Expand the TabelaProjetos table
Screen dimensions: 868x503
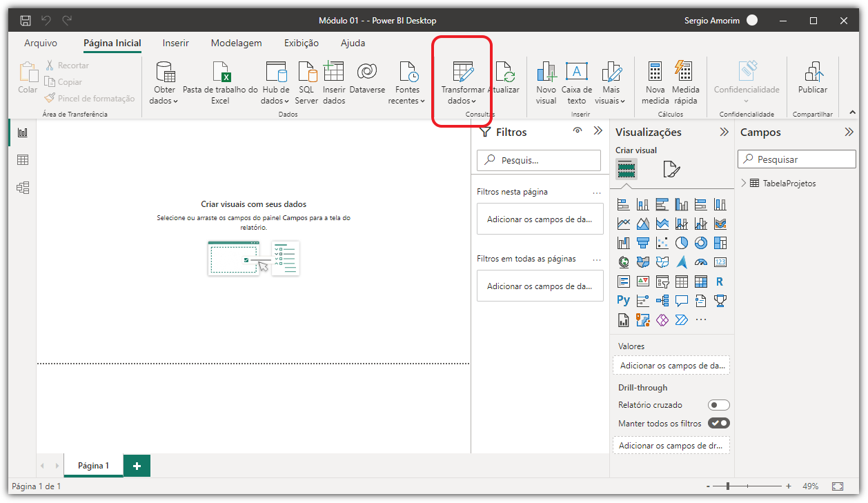[x=744, y=184]
